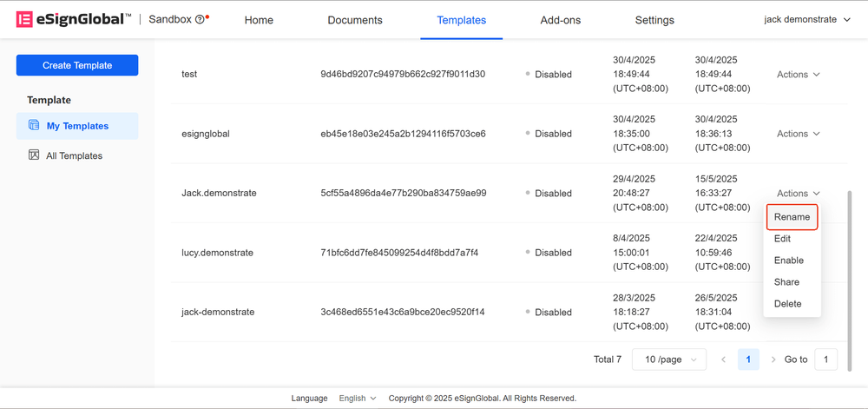Click the My Templates sidebar icon
868x409 pixels.
[34, 126]
